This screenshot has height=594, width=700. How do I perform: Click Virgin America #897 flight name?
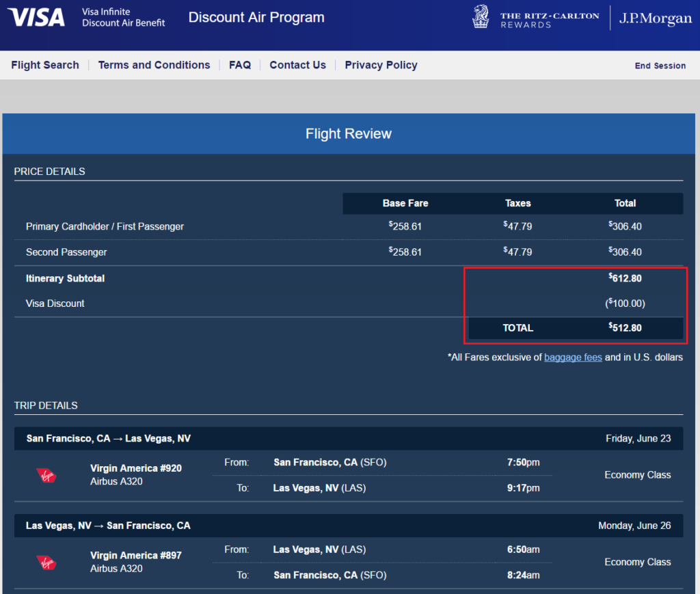click(x=136, y=556)
